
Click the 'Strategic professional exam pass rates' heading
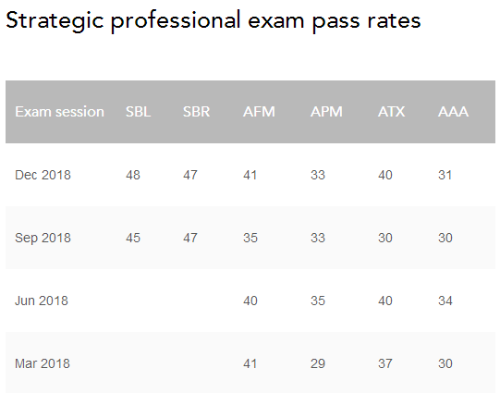pyautogui.click(x=213, y=21)
